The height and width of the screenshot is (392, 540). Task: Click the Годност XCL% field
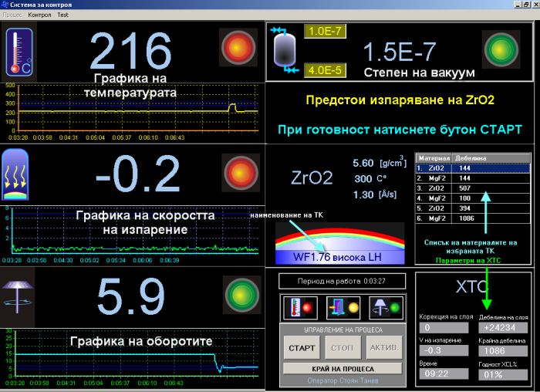pyautogui.click(x=503, y=374)
